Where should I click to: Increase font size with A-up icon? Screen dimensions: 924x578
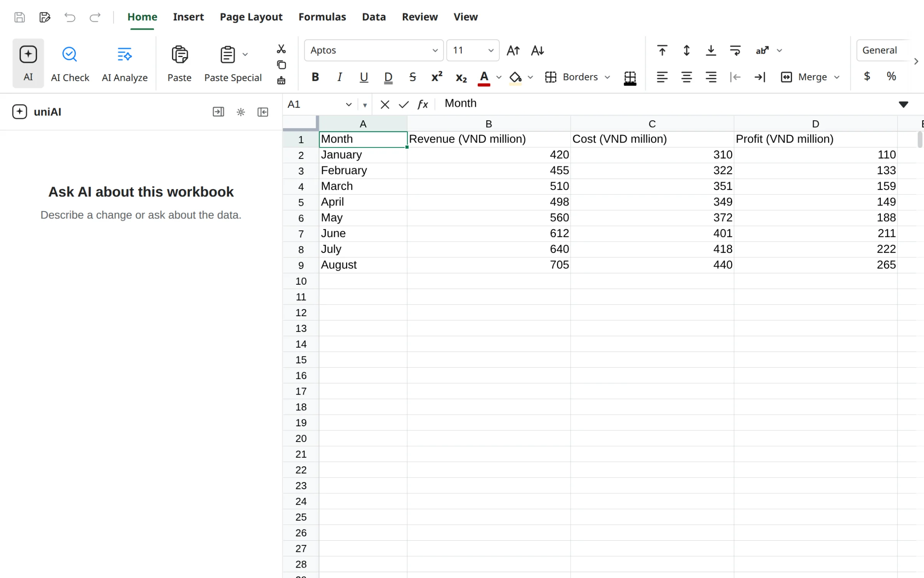[513, 50]
